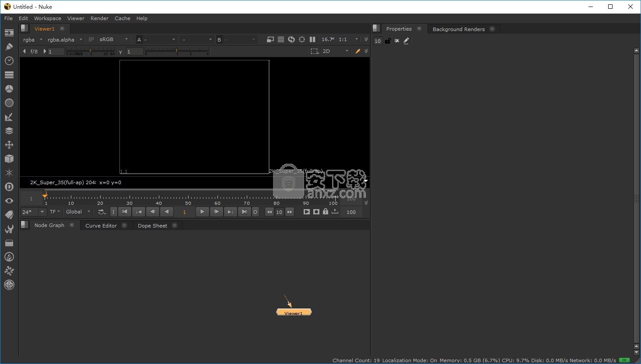Switch to the Dope Sheet tab

152,226
